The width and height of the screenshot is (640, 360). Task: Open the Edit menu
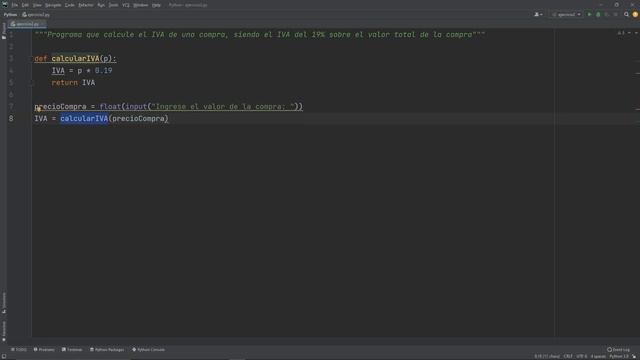pos(25,5)
